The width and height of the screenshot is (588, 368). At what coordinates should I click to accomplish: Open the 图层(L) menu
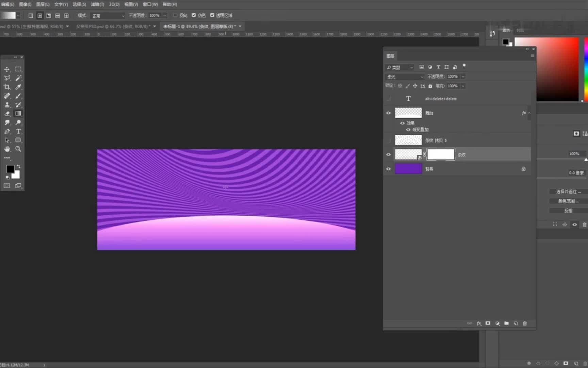[43, 4]
